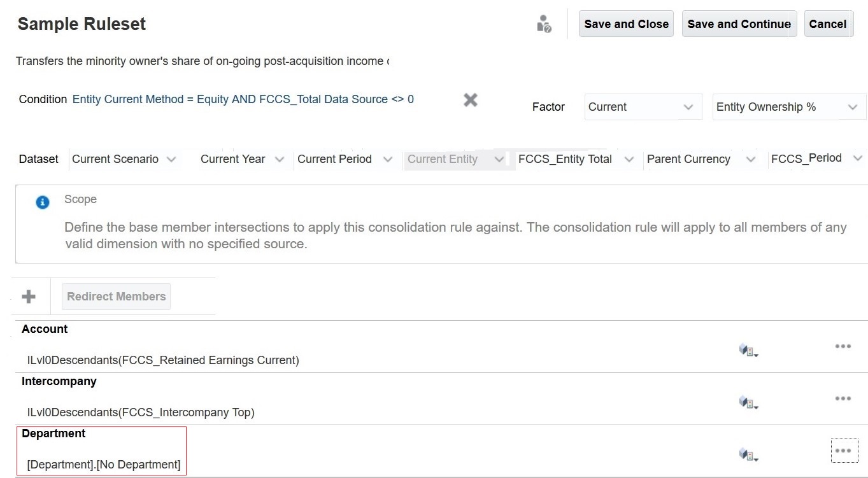Open member selector icon for Department row
Image resolution: width=868 pixels, height=478 pixels.
pos(748,455)
